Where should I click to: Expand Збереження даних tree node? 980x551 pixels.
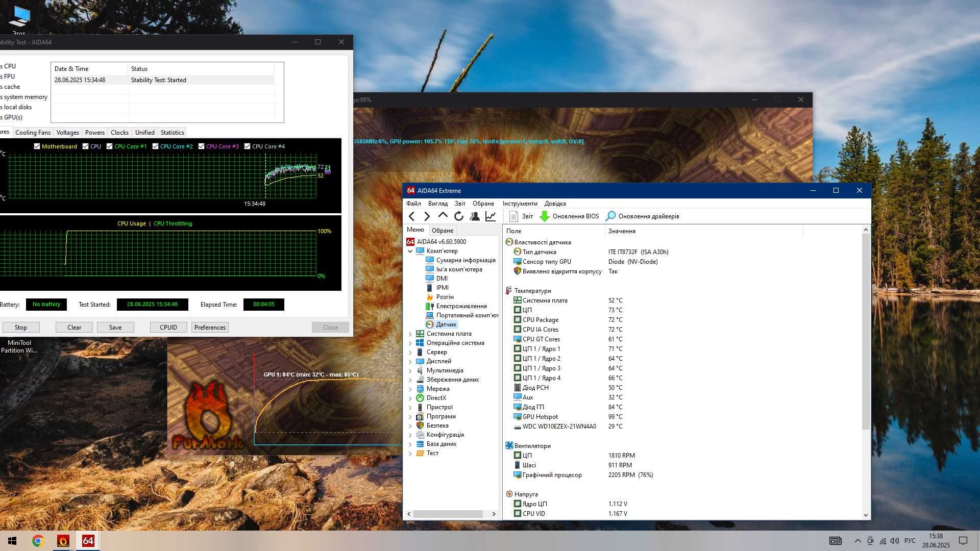point(410,380)
